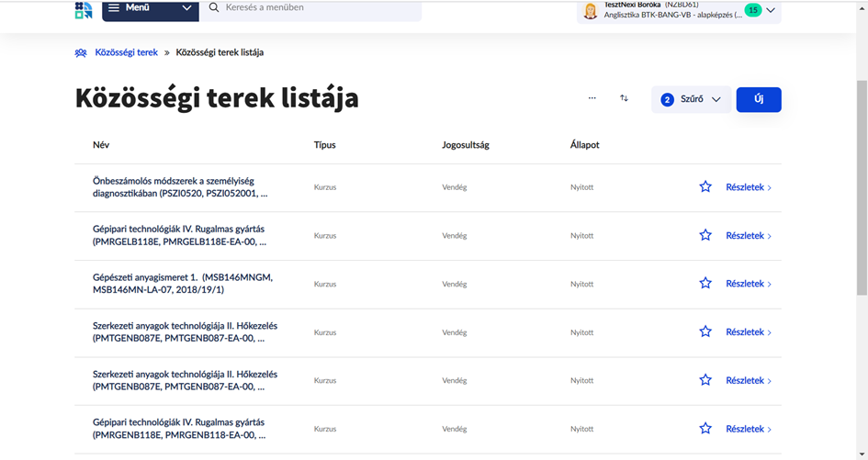Open the Menü dropdown

[149, 8]
